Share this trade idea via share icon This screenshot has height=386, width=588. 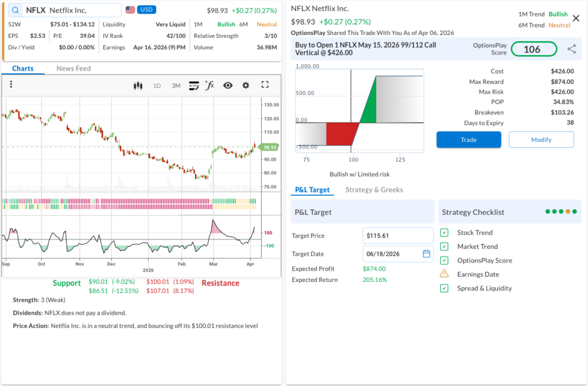point(571,49)
